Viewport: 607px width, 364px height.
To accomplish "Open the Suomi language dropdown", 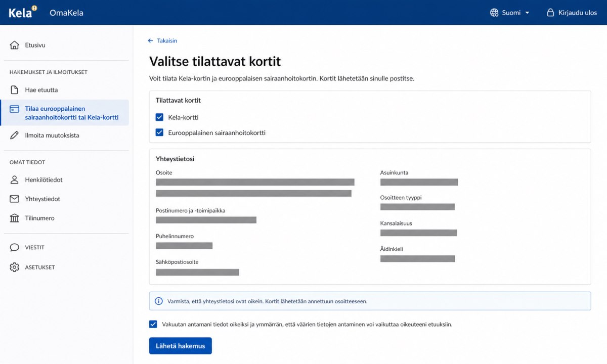I will [x=510, y=13].
